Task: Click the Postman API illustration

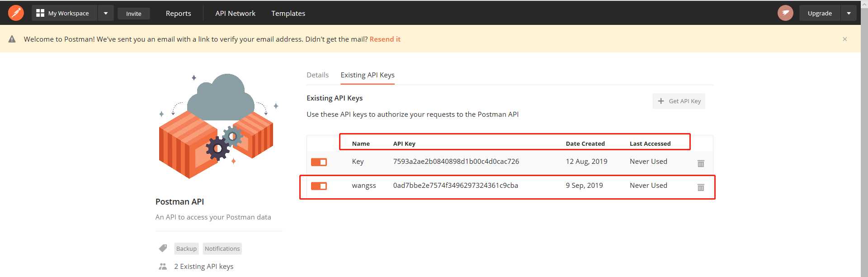Action: point(218,125)
